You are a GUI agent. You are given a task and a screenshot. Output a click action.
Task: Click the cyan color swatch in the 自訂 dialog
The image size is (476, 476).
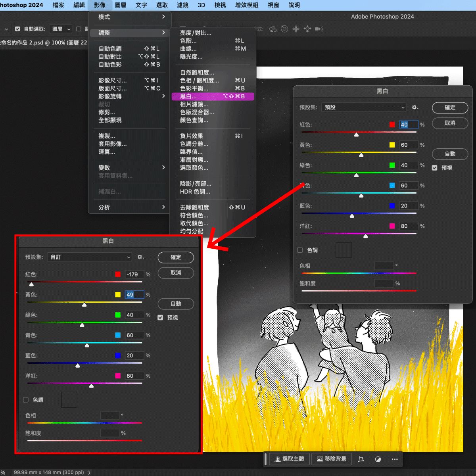pyautogui.click(x=118, y=335)
